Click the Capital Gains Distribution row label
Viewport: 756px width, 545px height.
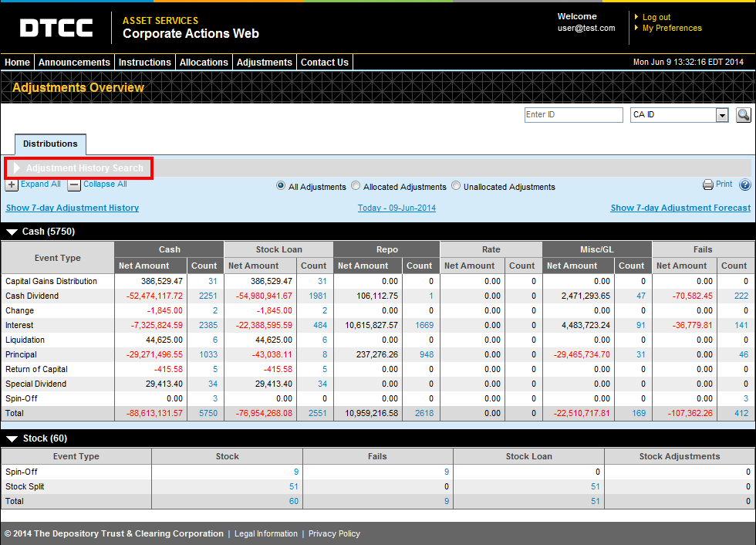[51, 282]
